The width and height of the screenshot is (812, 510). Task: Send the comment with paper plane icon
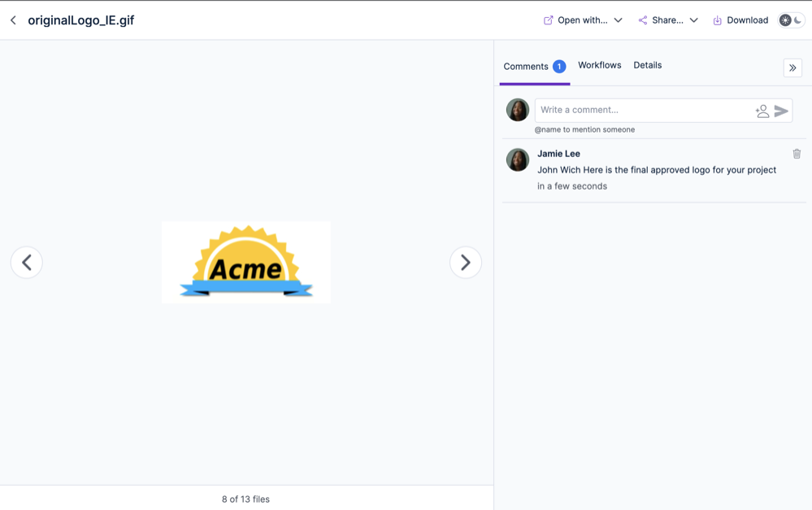pos(781,111)
